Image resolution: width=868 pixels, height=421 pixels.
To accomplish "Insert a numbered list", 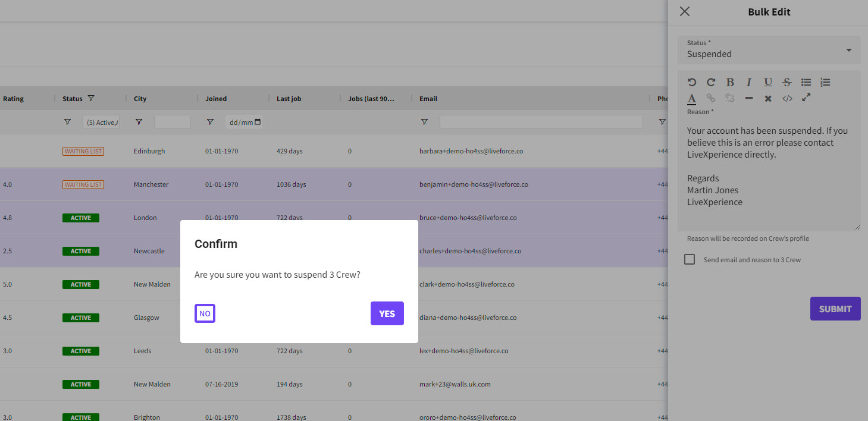I will point(825,82).
